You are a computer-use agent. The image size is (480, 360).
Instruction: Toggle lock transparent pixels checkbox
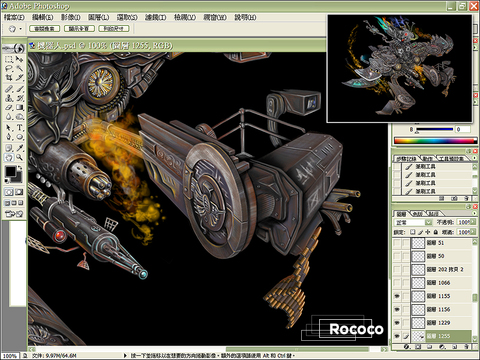point(412,232)
